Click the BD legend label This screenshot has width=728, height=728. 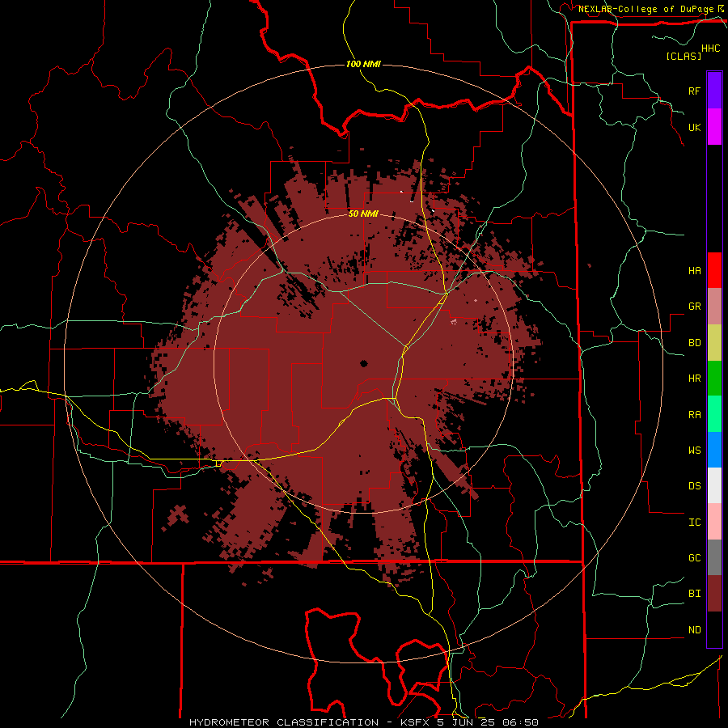694,343
